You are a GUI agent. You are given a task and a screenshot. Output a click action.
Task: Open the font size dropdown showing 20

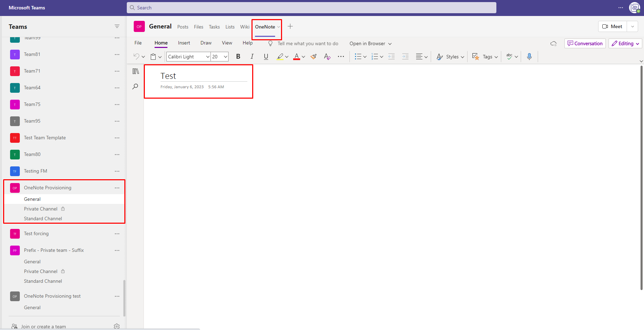[x=220, y=57]
